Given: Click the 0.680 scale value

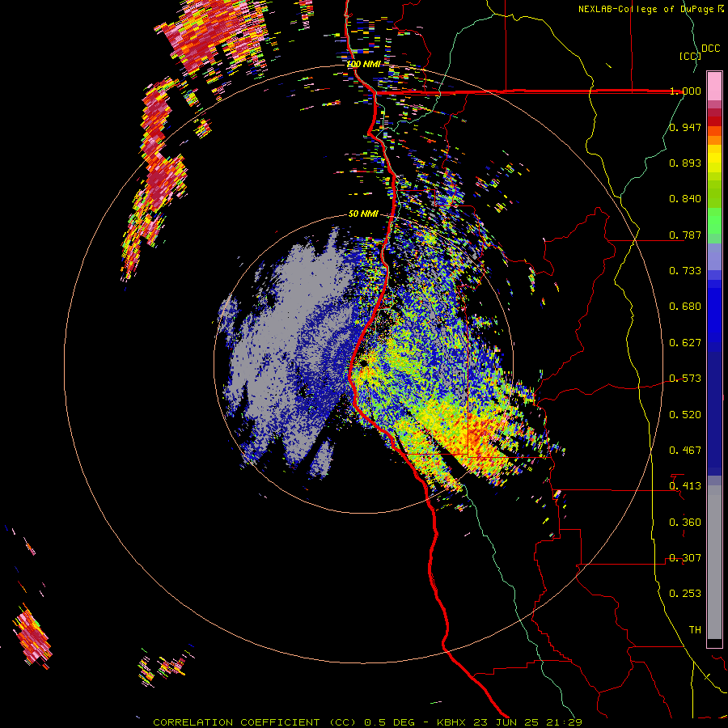Looking at the screenshot, I should pyautogui.click(x=685, y=307).
